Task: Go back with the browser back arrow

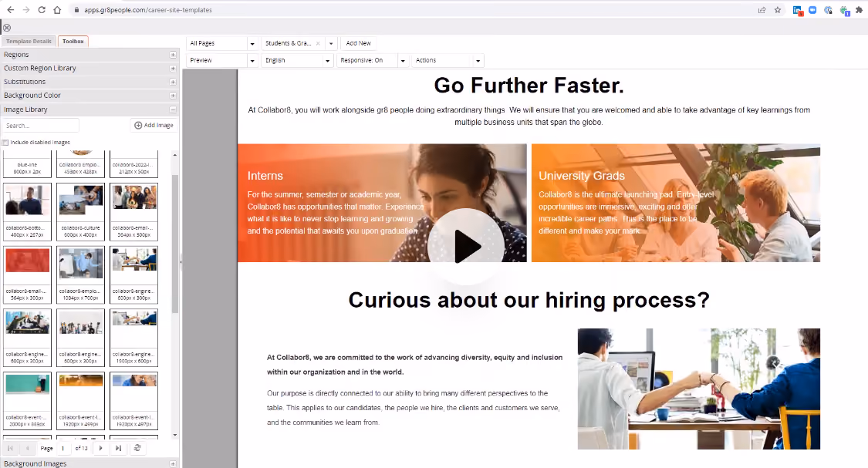Action: pos(11,10)
